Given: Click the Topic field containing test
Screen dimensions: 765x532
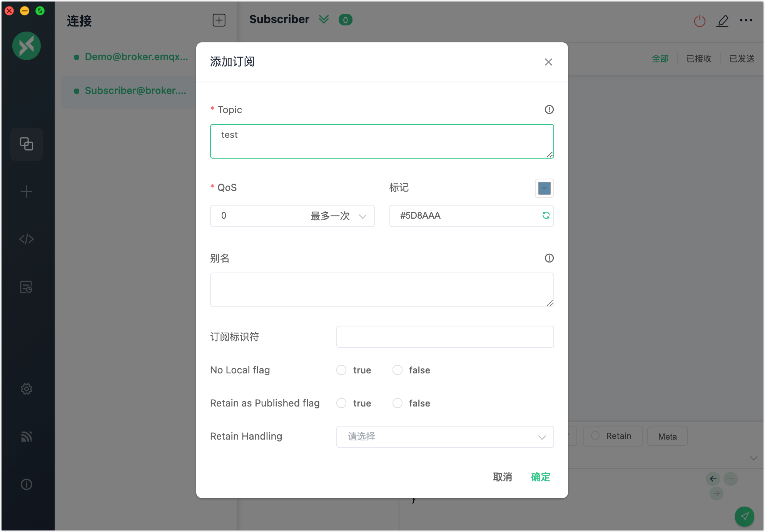Looking at the screenshot, I should pos(382,141).
